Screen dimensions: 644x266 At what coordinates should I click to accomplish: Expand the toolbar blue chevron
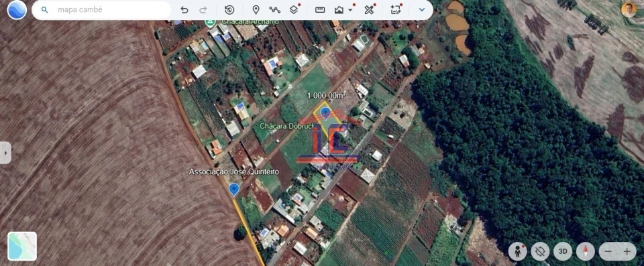point(422,10)
